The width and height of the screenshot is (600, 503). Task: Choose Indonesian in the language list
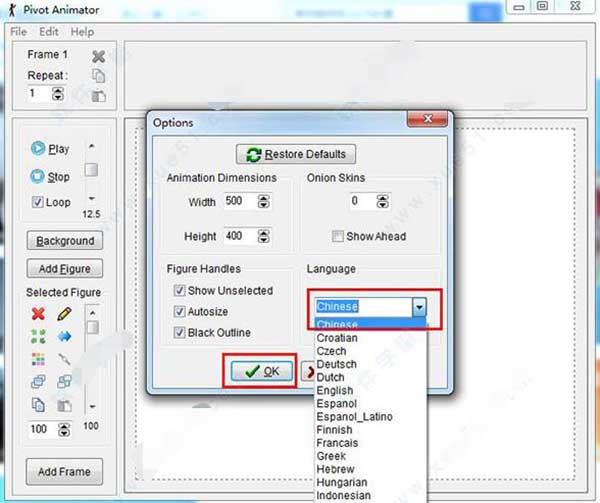pos(370,495)
